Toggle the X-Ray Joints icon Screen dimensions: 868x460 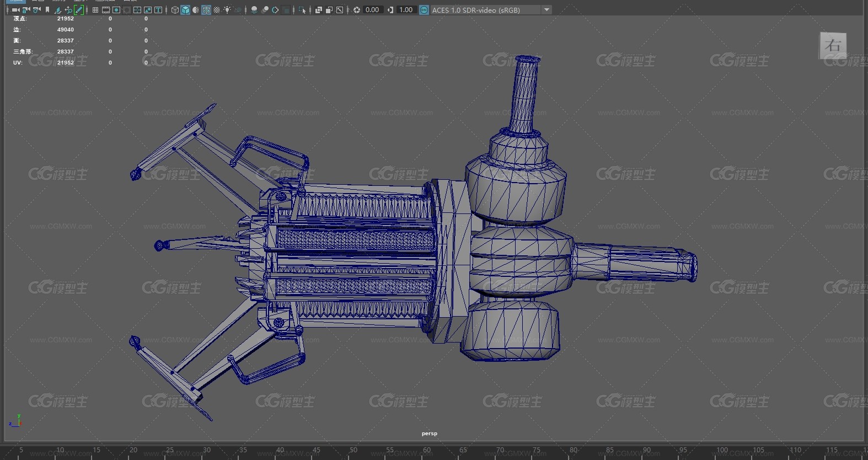tap(340, 10)
